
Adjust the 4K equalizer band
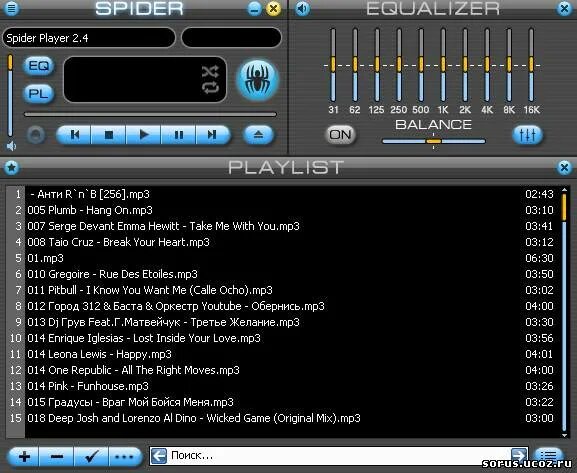pos(487,65)
